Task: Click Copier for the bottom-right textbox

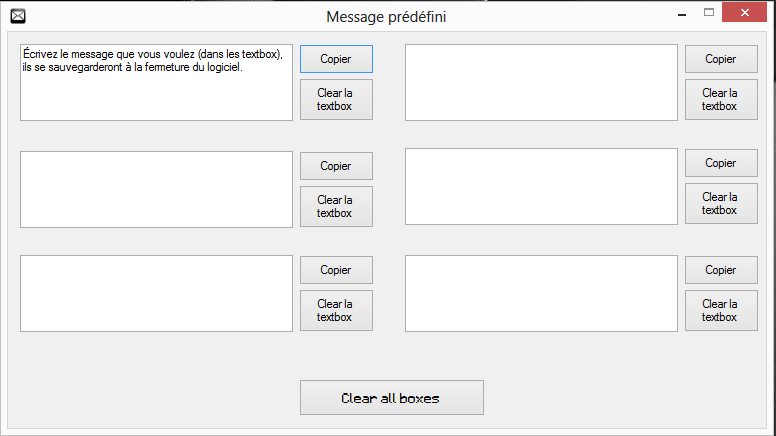Action: (x=721, y=270)
